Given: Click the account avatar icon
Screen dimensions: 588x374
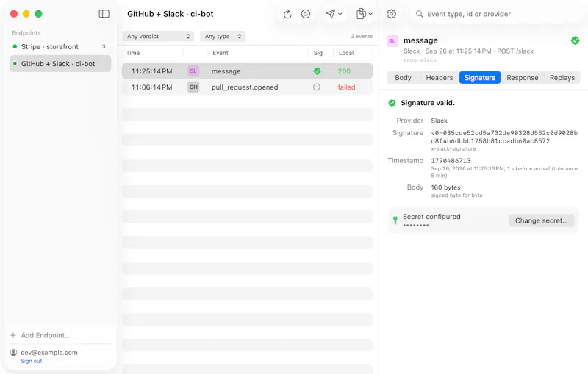Looking at the screenshot, I should pyautogui.click(x=13, y=352).
